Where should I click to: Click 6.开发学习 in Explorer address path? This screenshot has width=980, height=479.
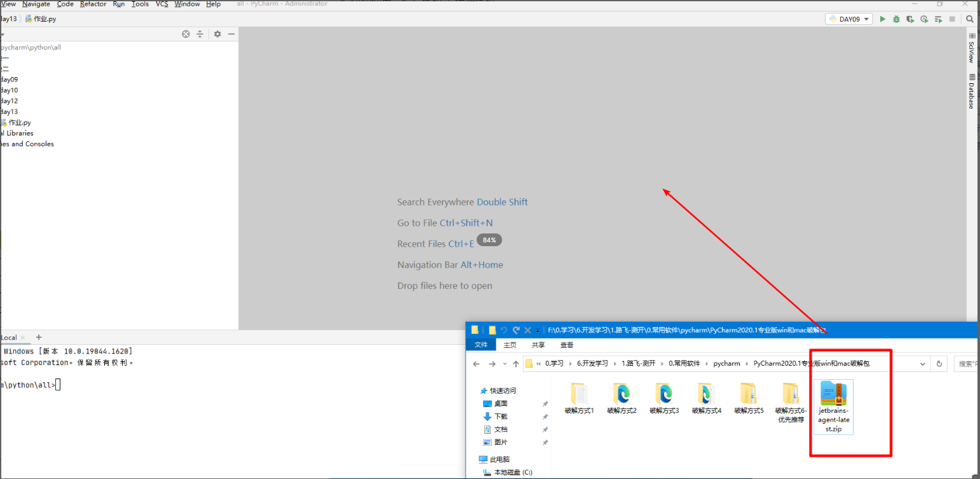592,364
